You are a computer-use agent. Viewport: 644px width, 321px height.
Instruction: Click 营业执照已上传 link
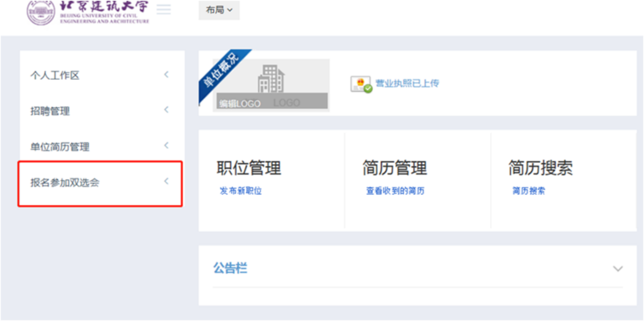407,83
